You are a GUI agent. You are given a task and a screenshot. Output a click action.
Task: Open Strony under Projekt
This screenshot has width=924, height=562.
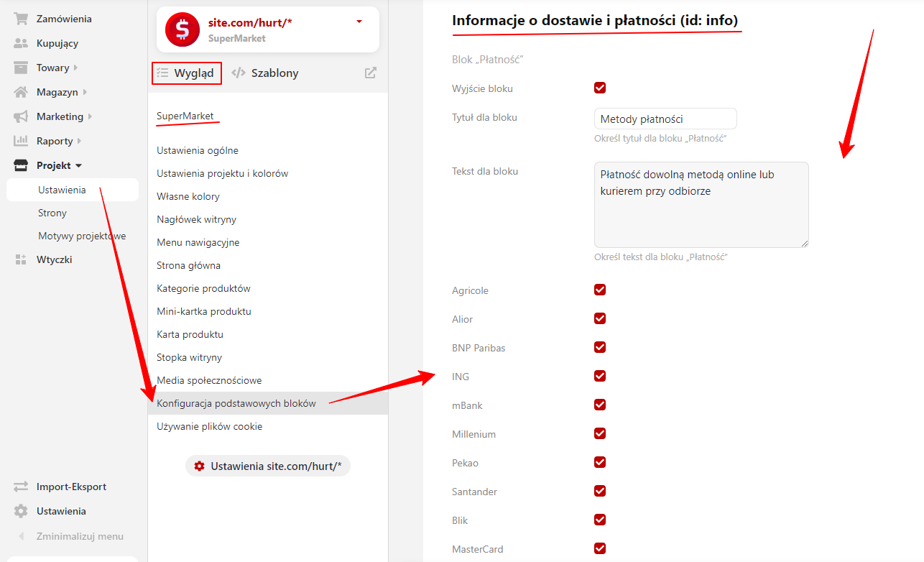(52, 213)
